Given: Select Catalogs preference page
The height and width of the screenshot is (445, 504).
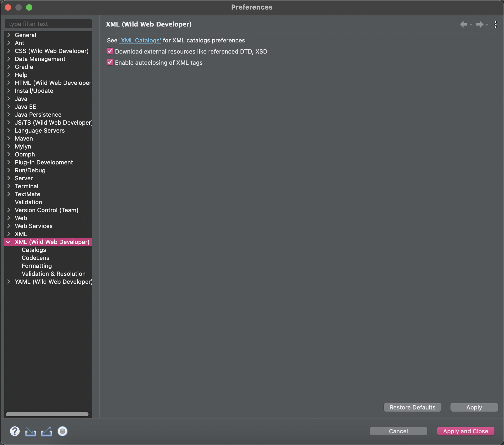Looking at the screenshot, I should 34,250.
